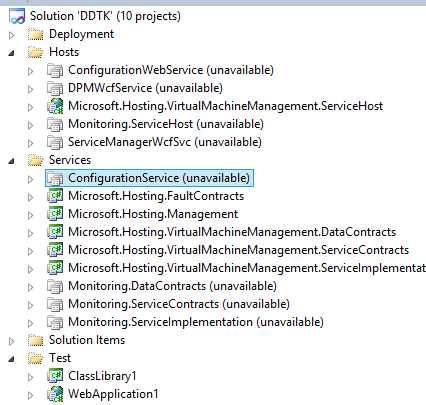Select the highlighted ConfigurationService (unavailable) entry
Screen dimensions: 426x405
[x=149, y=178]
